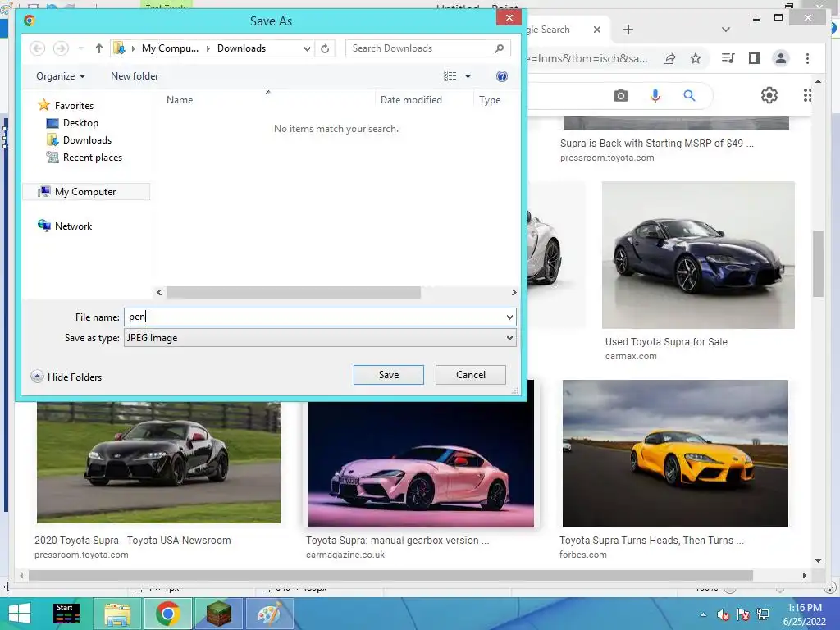Screen dimensions: 840x630
Task: Open blue Supra image from carmax.com
Action: pyautogui.click(x=698, y=255)
